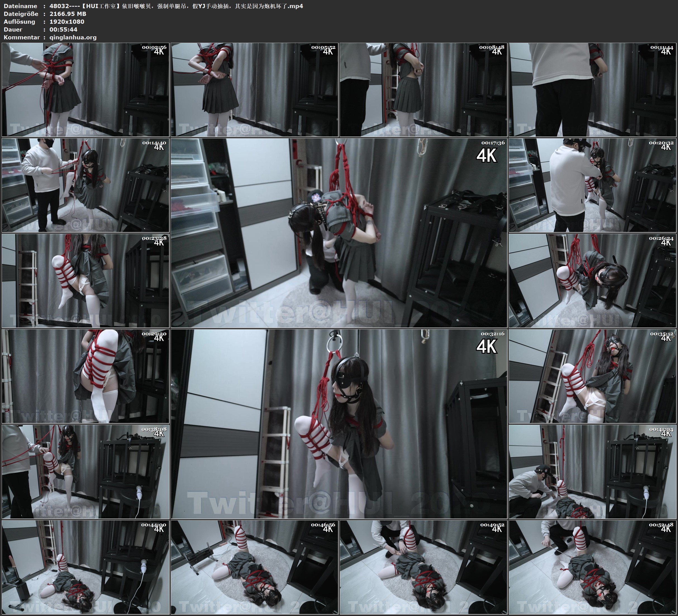
Task: Click the 00:55:44 duration value
Action: [64, 30]
